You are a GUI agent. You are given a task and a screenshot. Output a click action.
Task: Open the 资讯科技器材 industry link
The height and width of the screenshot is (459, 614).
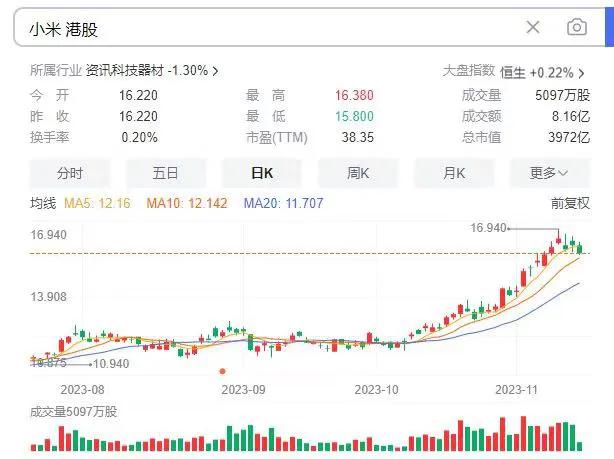[152, 71]
